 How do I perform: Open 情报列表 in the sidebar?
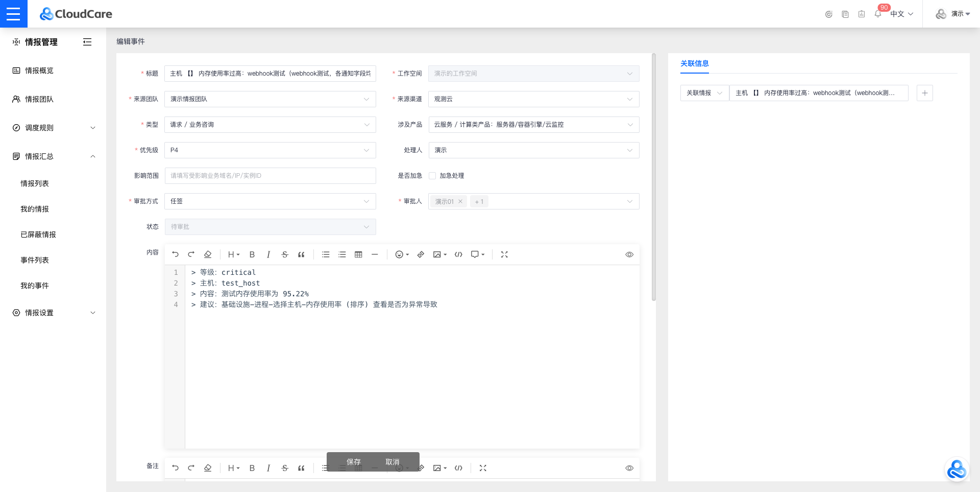[x=35, y=183]
